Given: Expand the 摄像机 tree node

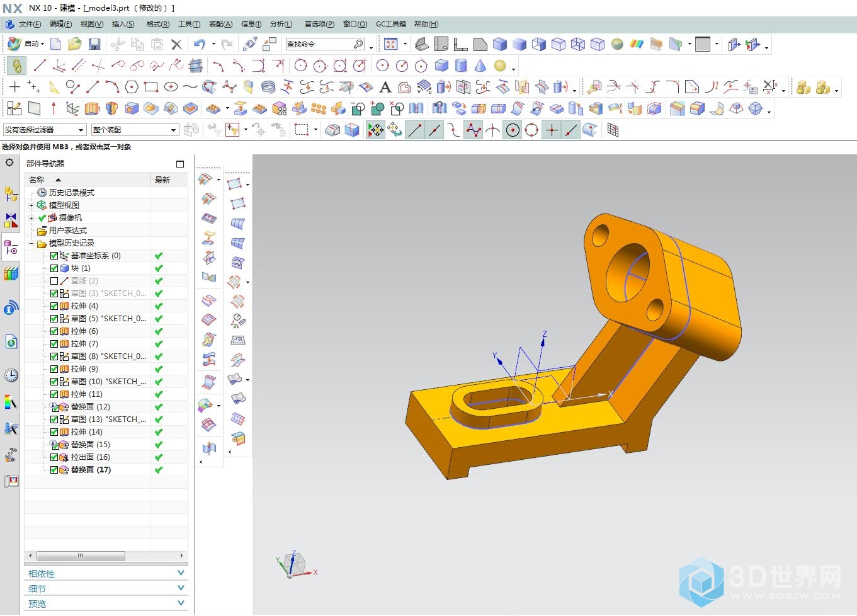Looking at the screenshot, I should (31, 218).
